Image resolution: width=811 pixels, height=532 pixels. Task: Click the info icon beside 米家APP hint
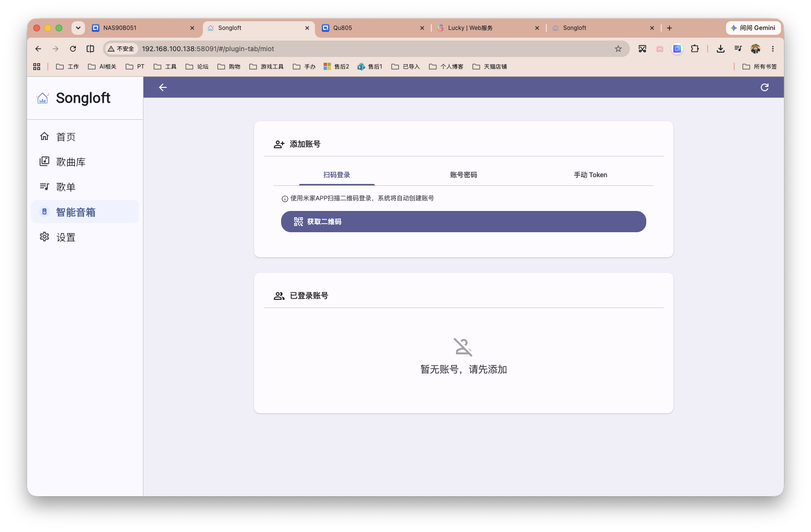pyautogui.click(x=285, y=198)
